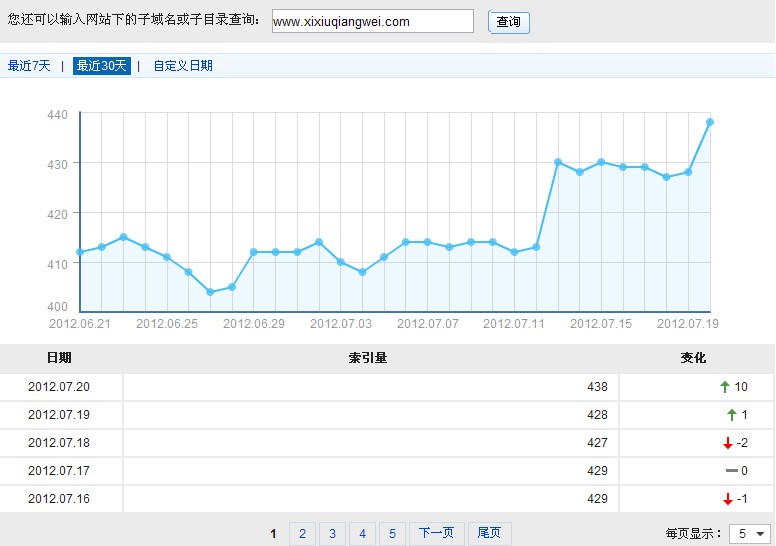Click 尾页 last page button
This screenshot has width=776, height=546.
(489, 534)
